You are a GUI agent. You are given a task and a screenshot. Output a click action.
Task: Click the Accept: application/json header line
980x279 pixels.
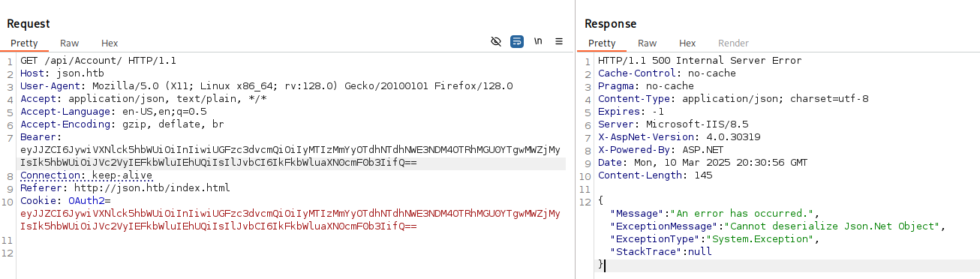click(x=143, y=99)
